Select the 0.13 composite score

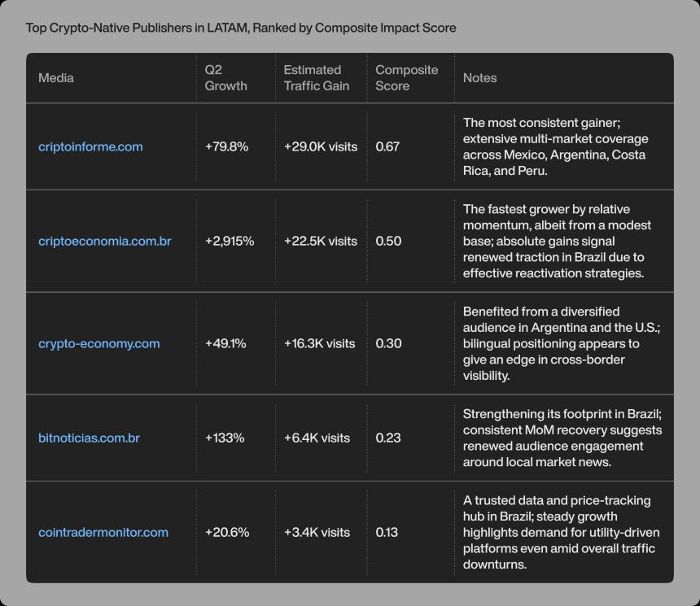(387, 532)
